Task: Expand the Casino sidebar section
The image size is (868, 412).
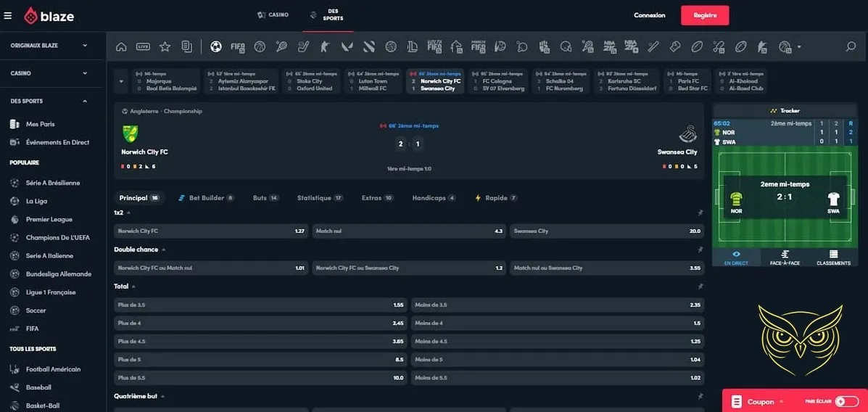Action: (85, 73)
